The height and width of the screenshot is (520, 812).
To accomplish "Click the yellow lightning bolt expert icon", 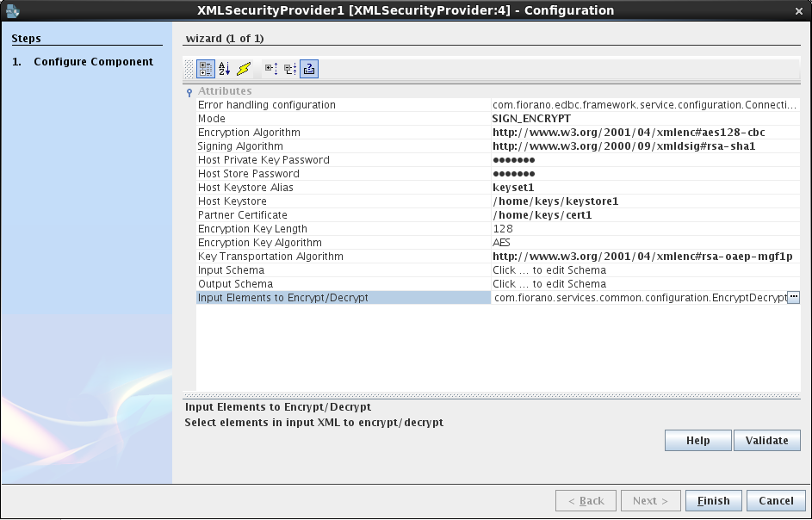I will click(x=244, y=69).
